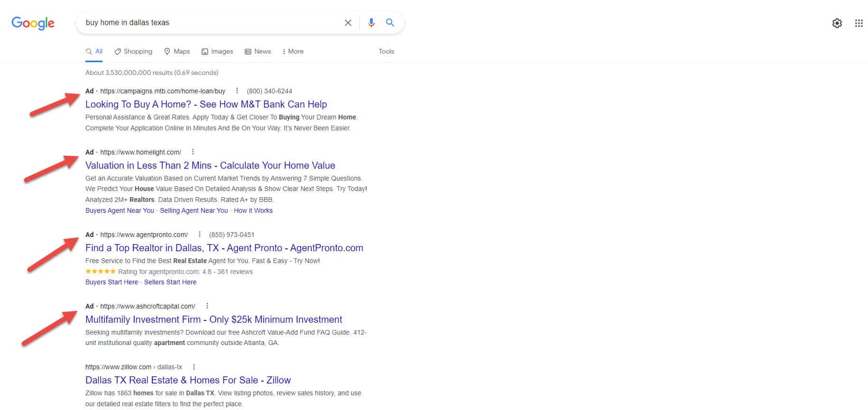
Task: Switch to the News tab
Action: [x=258, y=51]
